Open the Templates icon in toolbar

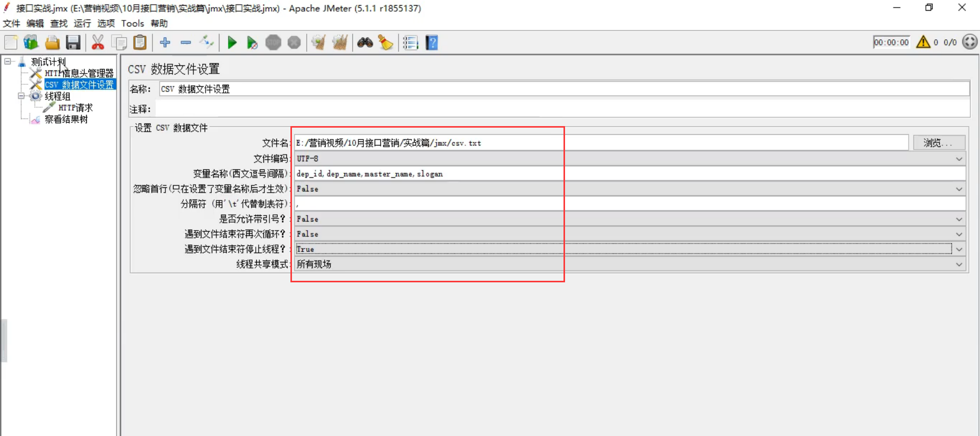[31, 42]
